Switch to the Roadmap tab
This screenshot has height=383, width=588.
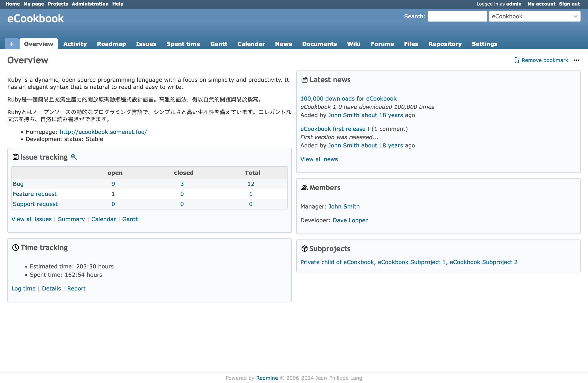111,44
